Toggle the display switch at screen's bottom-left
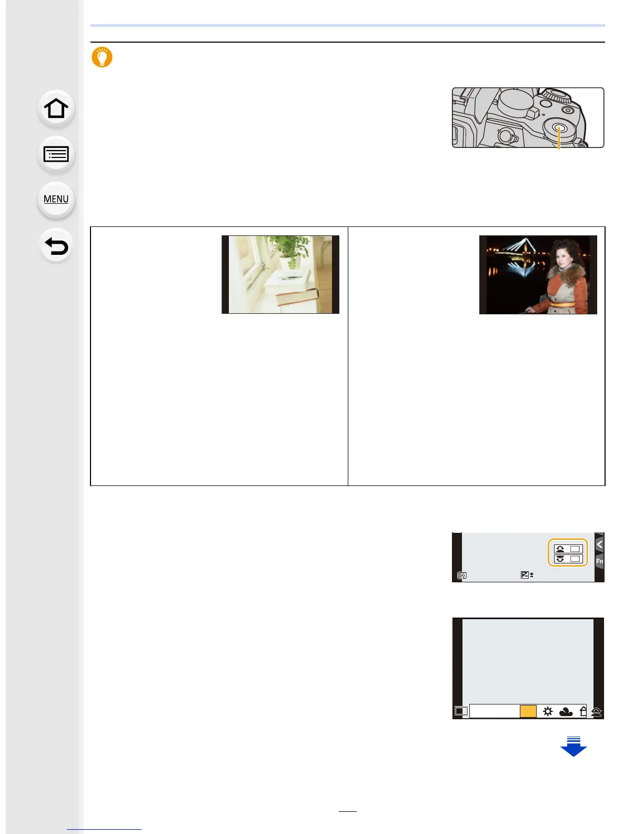Image resolution: width=644 pixels, height=834 pixels. (461, 711)
